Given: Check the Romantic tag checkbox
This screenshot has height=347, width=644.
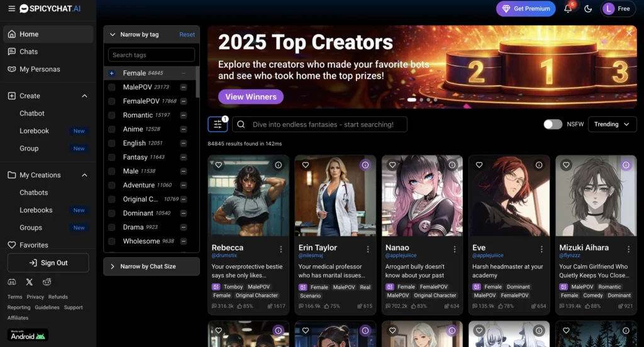Looking at the screenshot, I should 112,115.
